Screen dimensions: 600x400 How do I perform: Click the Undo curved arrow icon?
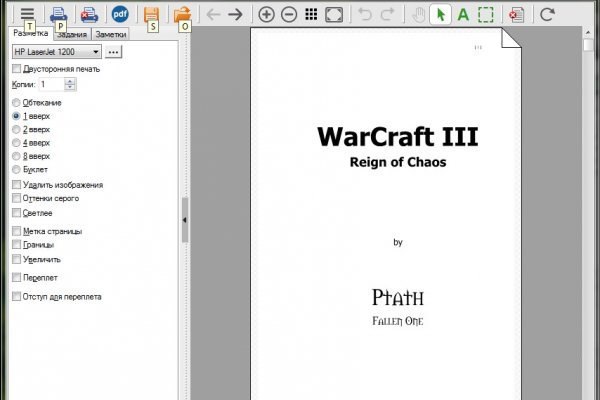click(x=365, y=15)
